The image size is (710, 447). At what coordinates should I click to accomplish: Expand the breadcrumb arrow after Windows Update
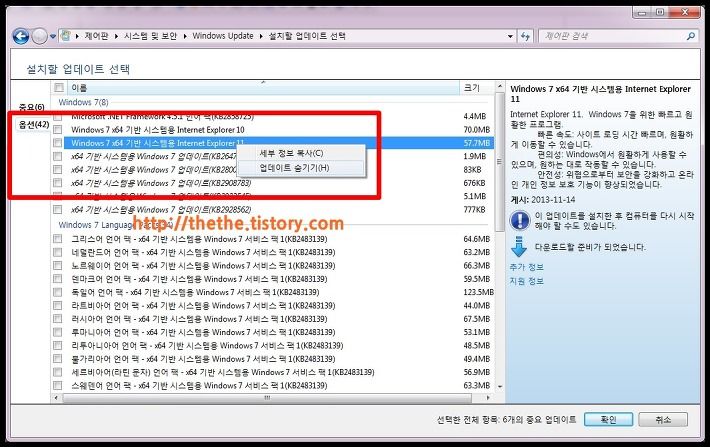tap(261, 36)
